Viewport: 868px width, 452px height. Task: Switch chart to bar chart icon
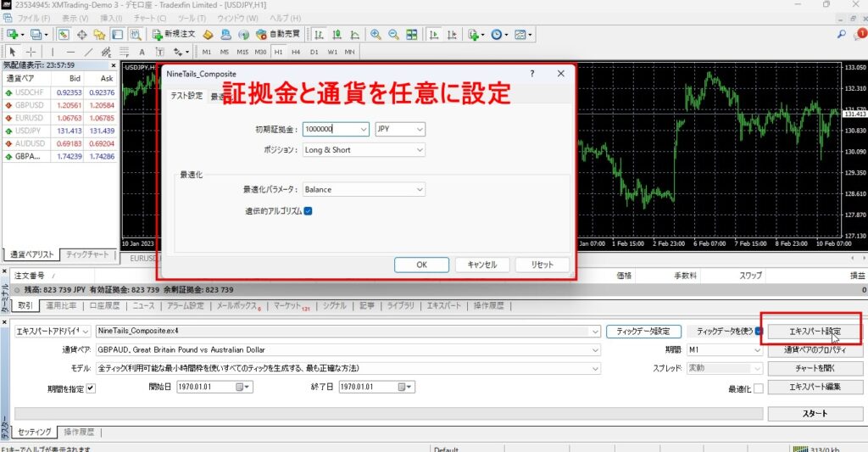pyautogui.click(x=319, y=34)
